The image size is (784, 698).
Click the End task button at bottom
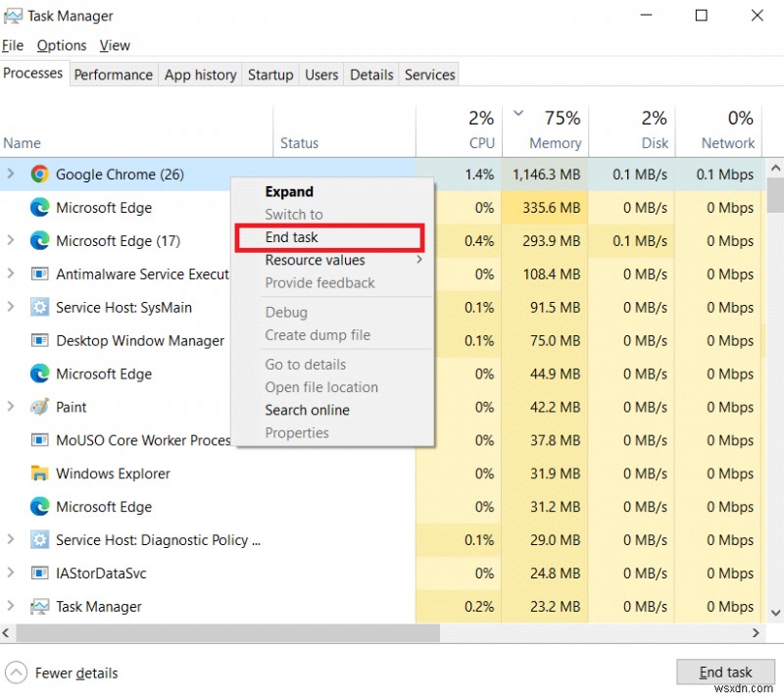[725, 672]
